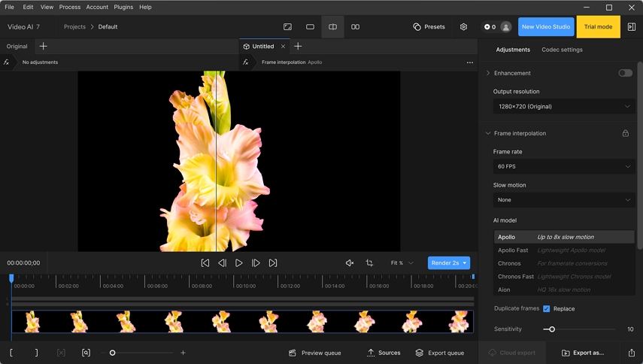
Task: Open the three-dot more options menu
Action: coord(470,62)
